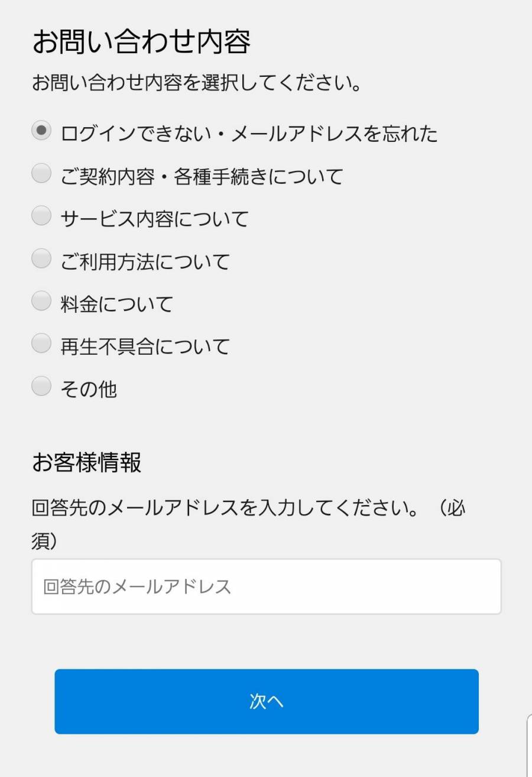Tap the サービス内容について label text
The height and width of the screenshot is (777, 532).
pyautogui.click(x=154, y=219)
